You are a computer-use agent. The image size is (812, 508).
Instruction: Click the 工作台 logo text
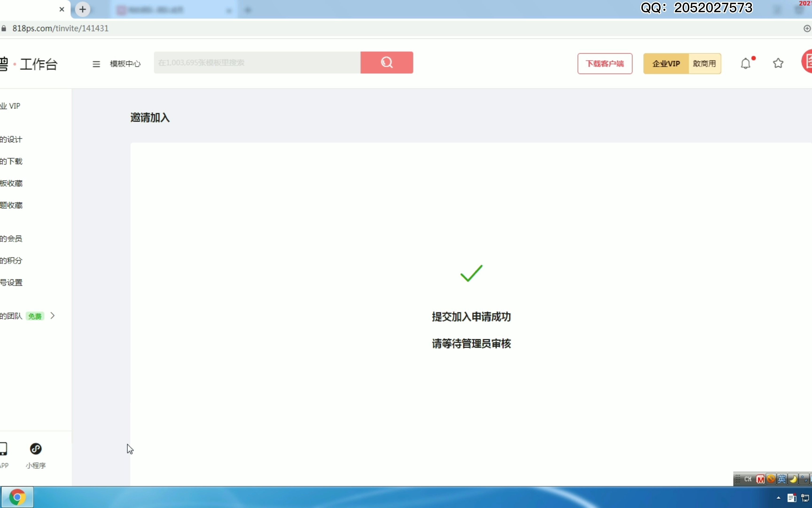(x=39, y=64)
